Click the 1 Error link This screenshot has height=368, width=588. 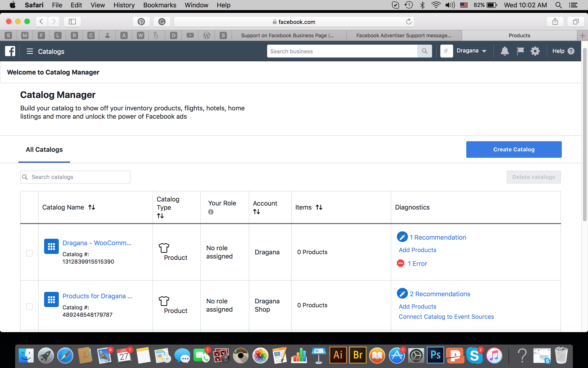[x=417, y=264]
